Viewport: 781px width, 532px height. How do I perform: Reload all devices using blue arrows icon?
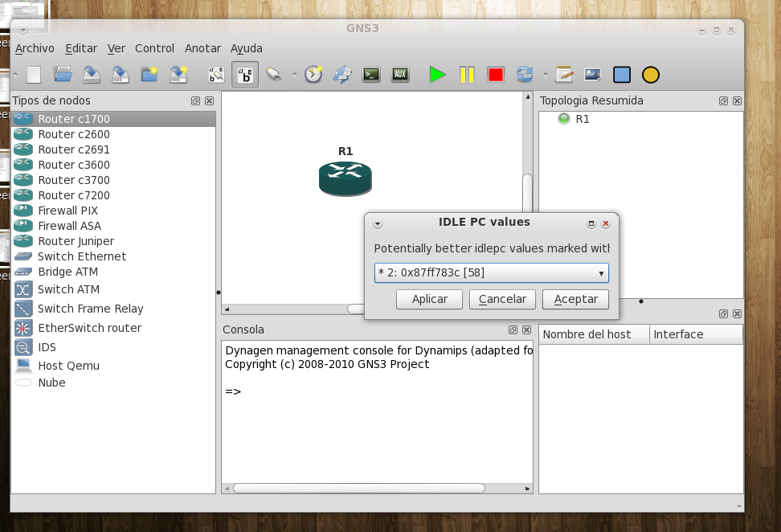525,75
